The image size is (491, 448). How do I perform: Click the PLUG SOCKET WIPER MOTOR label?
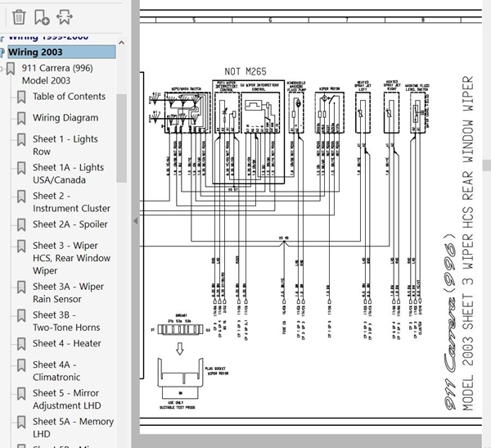(x=217, y=371)
